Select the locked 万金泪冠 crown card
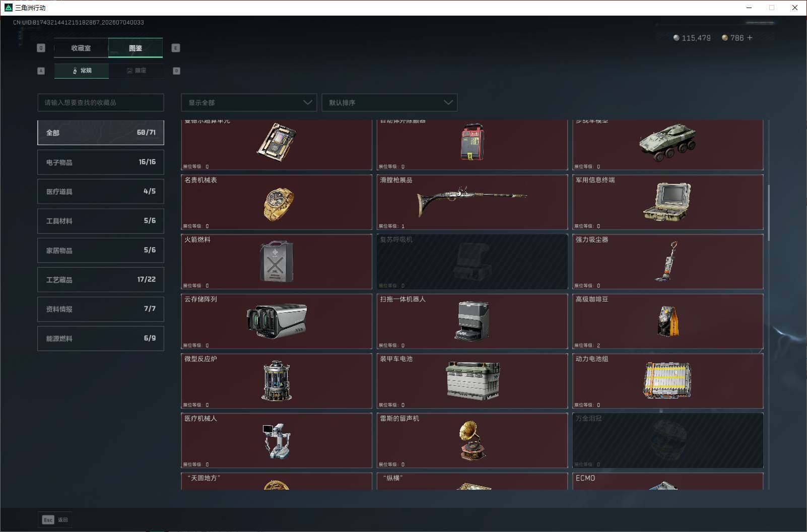807x532 pixels. (668, 440)
